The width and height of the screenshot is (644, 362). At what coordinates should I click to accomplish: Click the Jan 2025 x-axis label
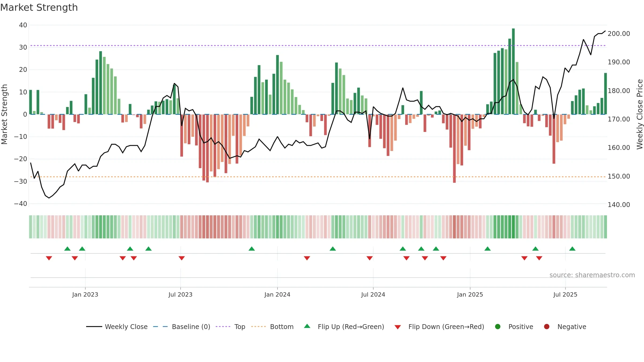pos(470,295)
